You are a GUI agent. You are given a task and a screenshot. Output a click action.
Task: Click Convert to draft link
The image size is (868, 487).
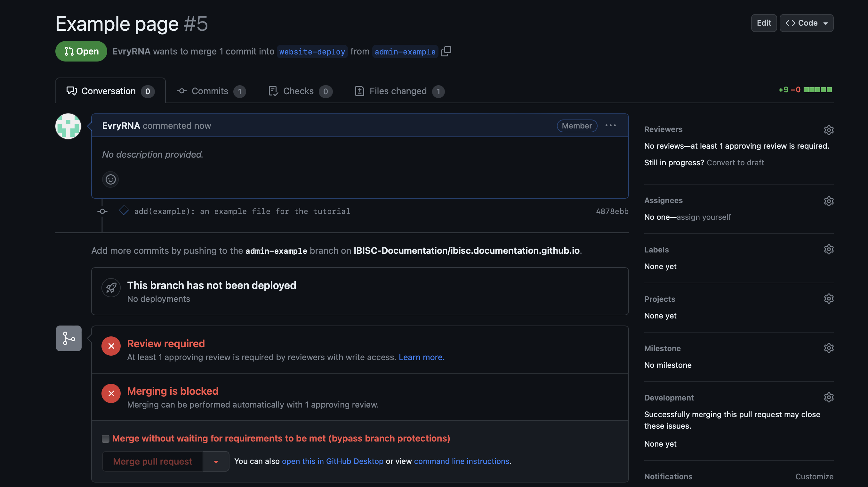(x=735, y=162)
